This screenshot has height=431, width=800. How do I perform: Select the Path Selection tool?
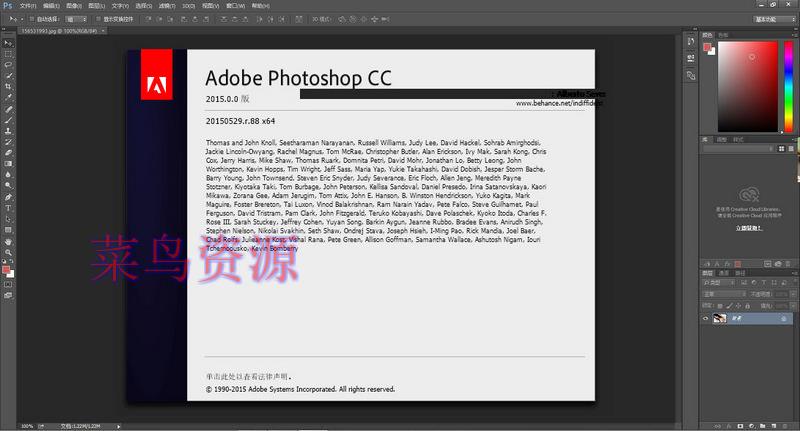coord(8,219)
